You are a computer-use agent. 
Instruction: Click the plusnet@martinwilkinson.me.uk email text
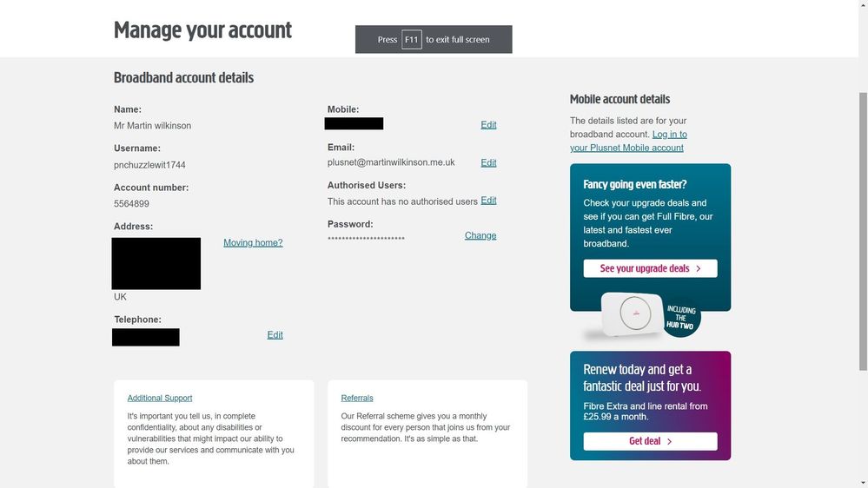pyautogui.click(x=391, y=162)
